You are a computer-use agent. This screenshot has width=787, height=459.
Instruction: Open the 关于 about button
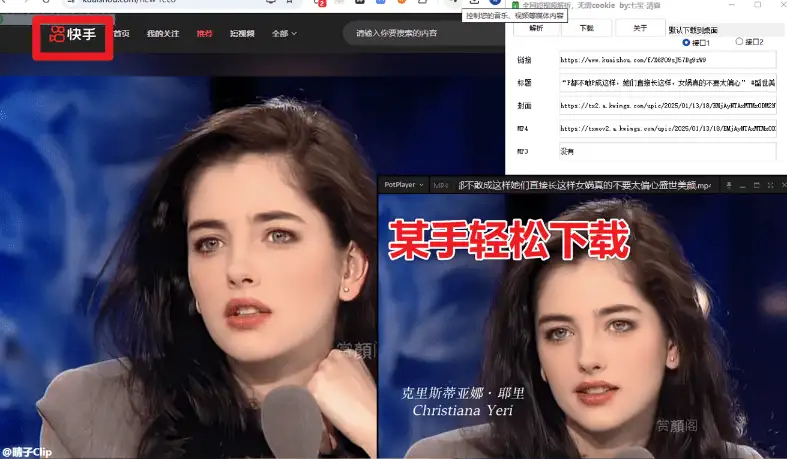640,28
